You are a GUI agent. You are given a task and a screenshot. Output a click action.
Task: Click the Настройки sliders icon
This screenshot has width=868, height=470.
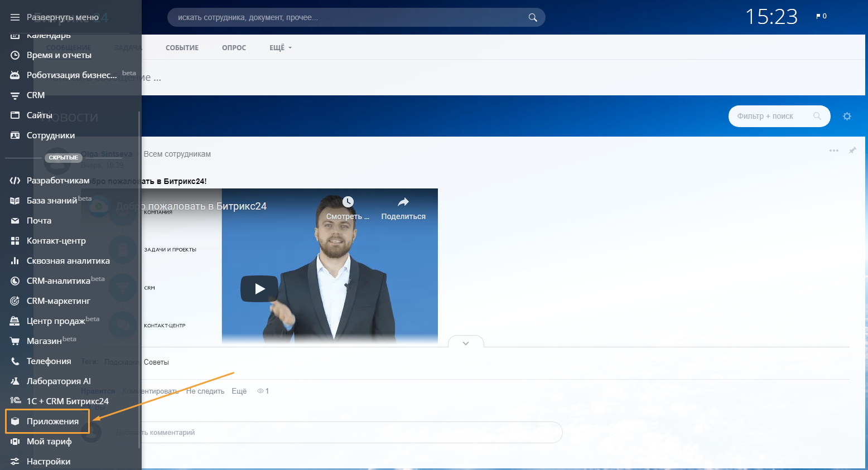coord(15,462)
